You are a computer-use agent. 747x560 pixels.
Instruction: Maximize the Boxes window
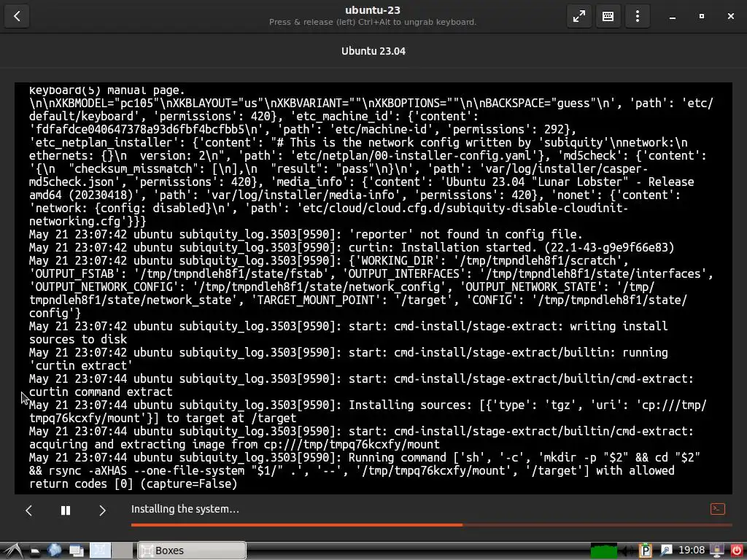(701, 16)
